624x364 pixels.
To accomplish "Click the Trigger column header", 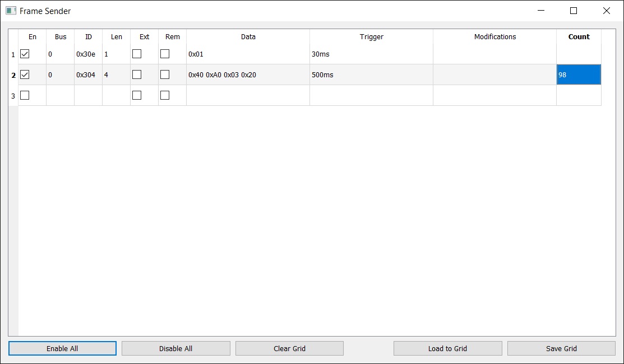I will tap(371, 37).
